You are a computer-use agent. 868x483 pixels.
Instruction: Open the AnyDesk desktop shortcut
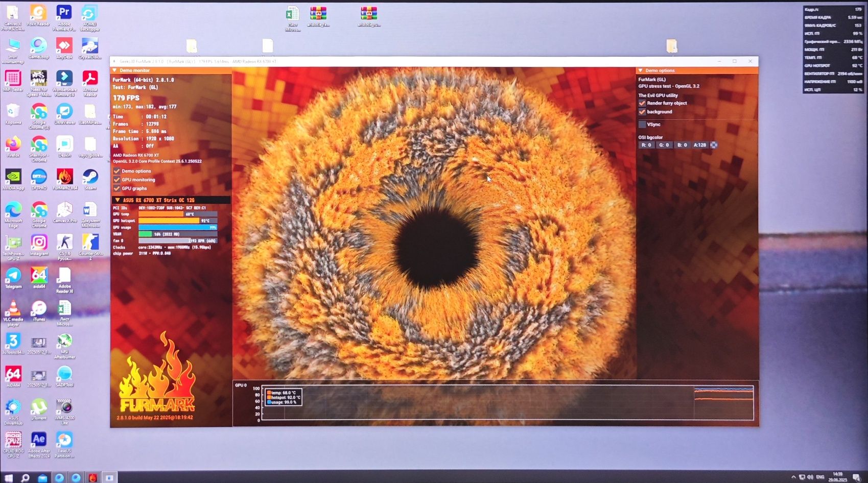pos(64,48)
